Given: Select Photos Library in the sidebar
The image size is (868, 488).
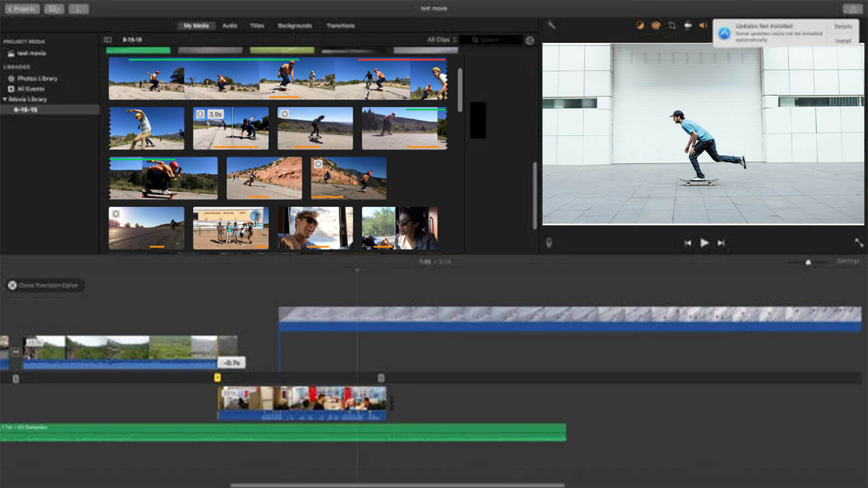Looking at the screenshot, I should [37, 78].
